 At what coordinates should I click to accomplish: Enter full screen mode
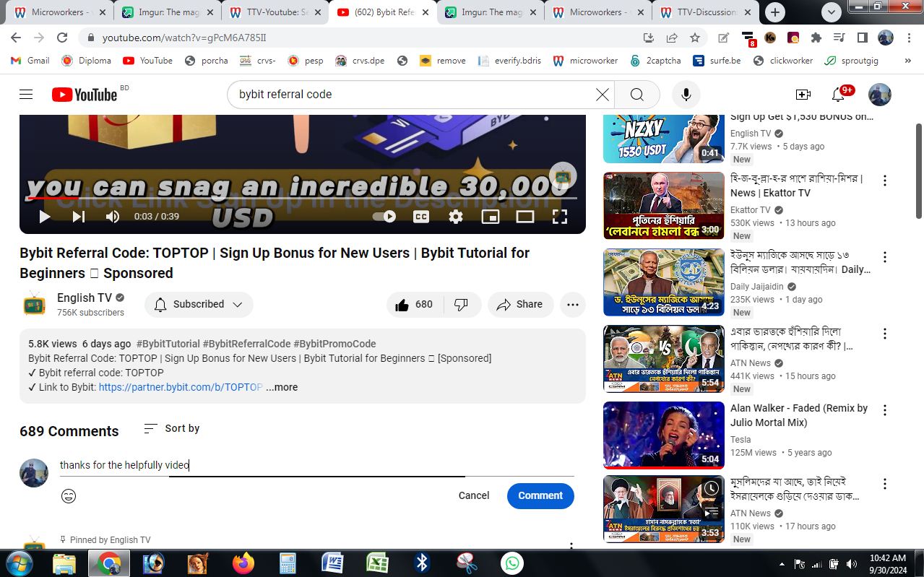click(x=560, y=216)
